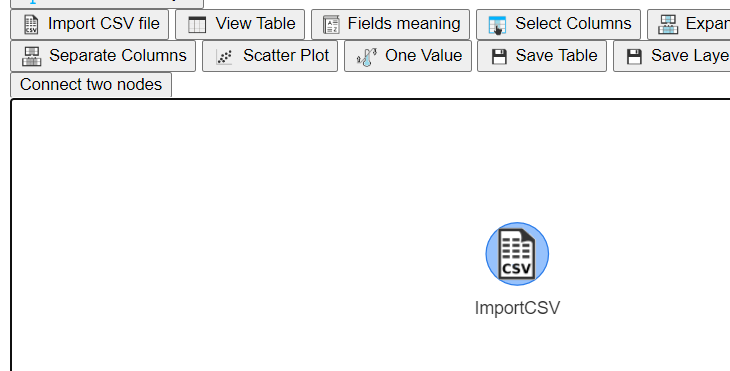730x371 pixels.
Task: Click the floppy disk icon on Save Layer
Action: tap(634, 57)
